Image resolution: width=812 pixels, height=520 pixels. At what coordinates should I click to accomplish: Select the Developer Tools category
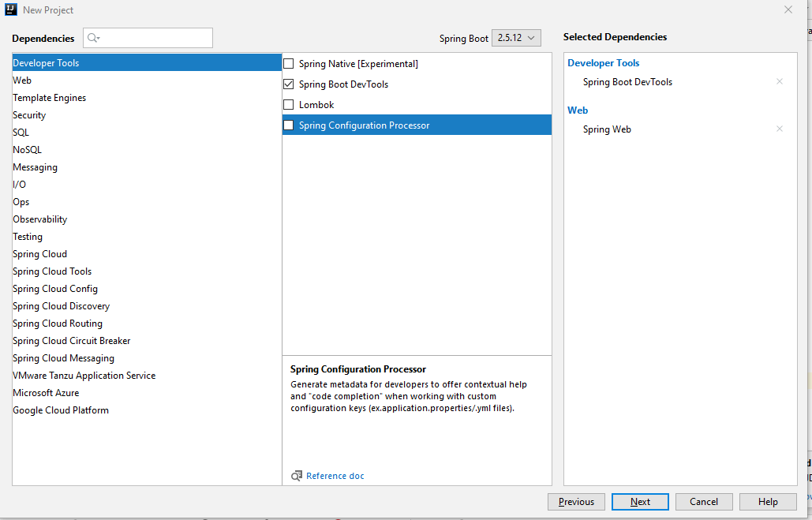(147, 62)
